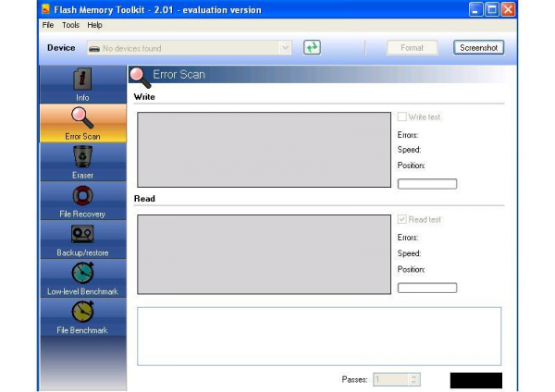The height and width of the screenshot is (392, 555).
Task: Minimize the Flash Memory Toolkit window
Action: [475, 9]
